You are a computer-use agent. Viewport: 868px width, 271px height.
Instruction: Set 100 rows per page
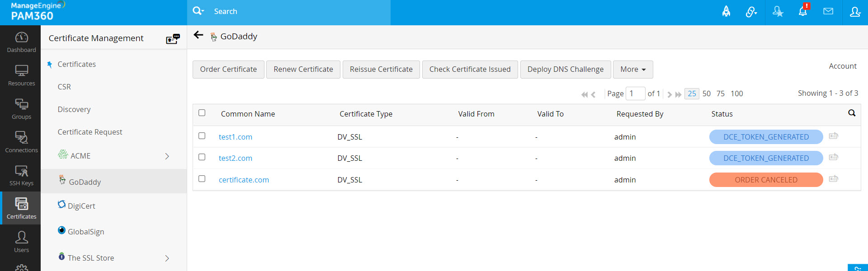pyautogui.click(x=737, y=93)
